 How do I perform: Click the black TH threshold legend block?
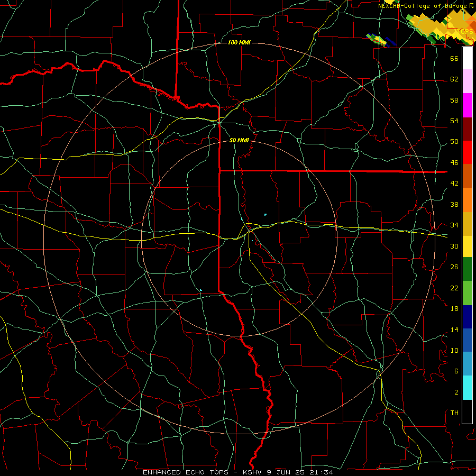(x=467, y=411)
